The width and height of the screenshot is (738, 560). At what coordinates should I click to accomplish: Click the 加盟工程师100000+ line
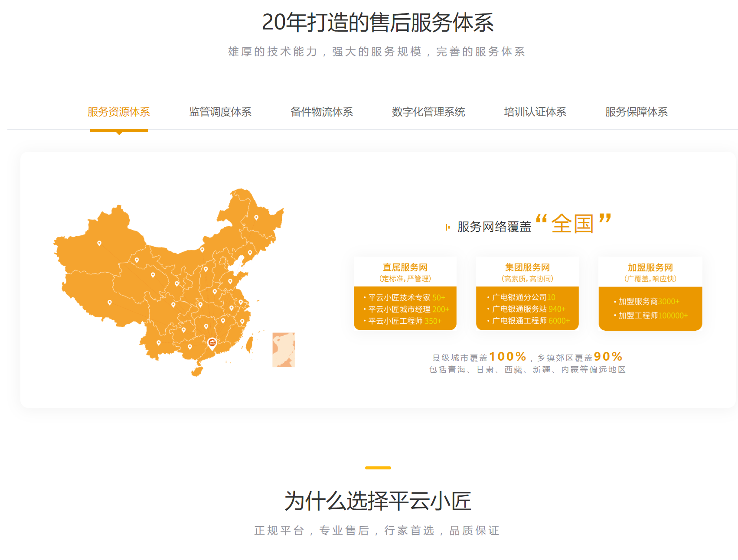pos(651,316)
